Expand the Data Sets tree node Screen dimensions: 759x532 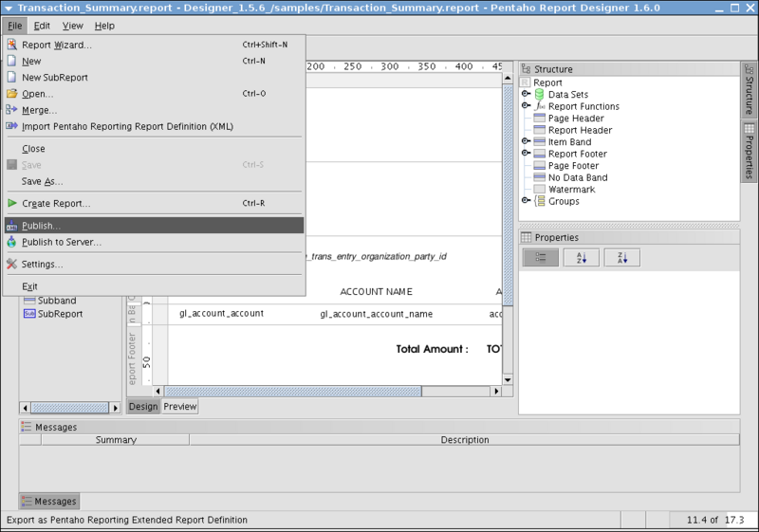click(526, 93)
